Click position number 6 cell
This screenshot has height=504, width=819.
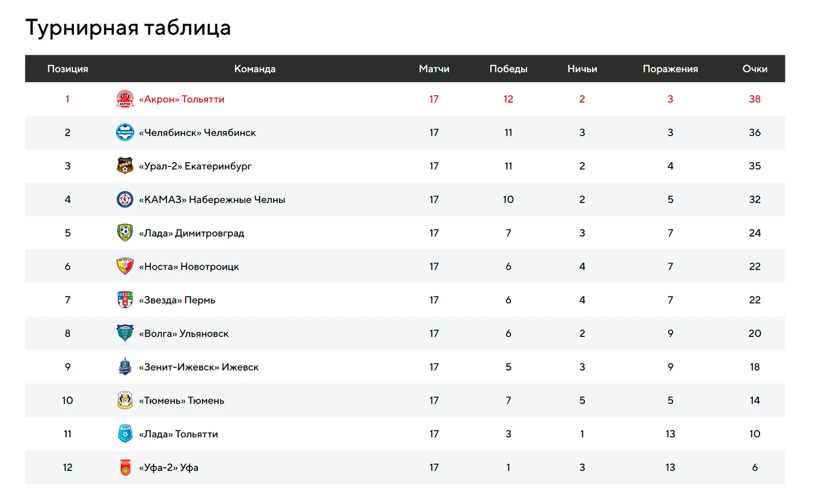click(67, 267)
